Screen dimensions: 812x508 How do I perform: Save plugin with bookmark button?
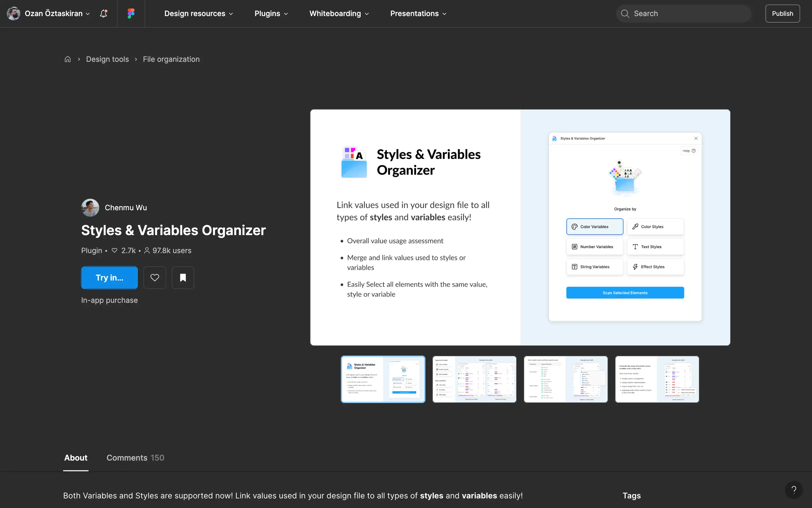click(x=183, y=277)
